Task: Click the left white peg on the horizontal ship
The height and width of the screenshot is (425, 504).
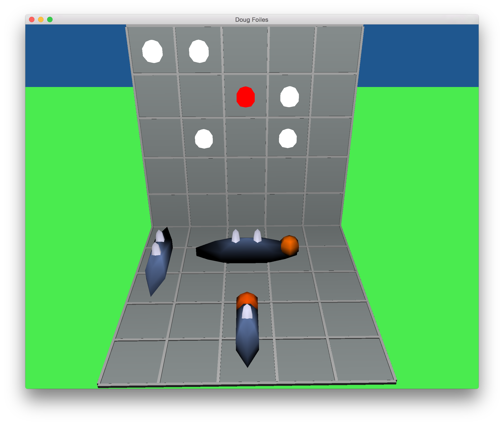Action: pyautogui.click(x=235, y=236)
